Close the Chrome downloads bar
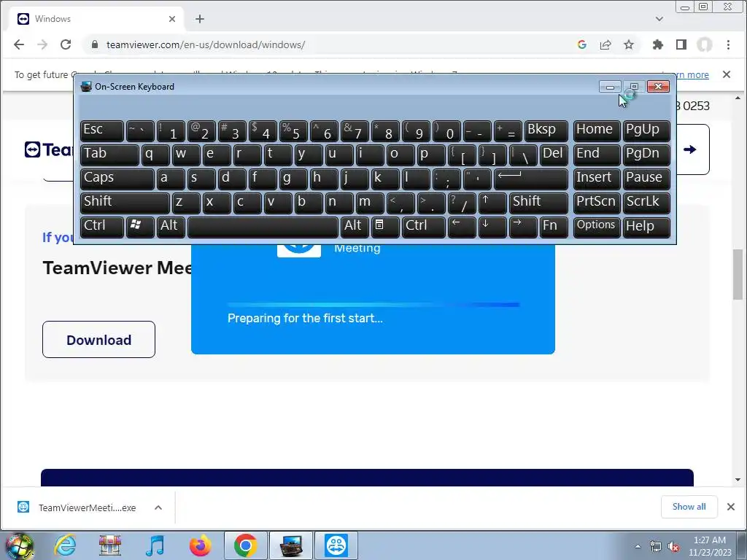747x560 pixels. 731,507
